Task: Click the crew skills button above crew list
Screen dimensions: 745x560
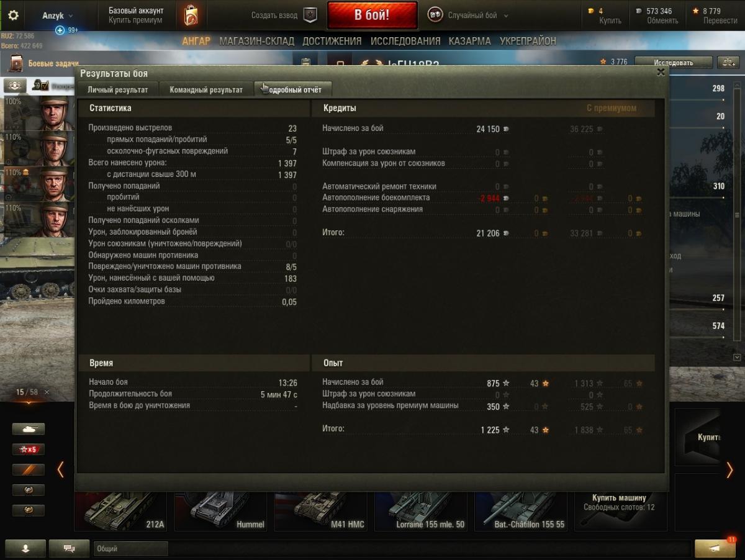Action: click(x=15, y=86)
